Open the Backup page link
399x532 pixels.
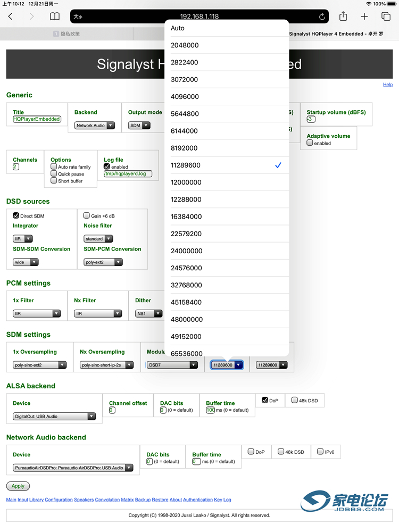coord(143,500)
